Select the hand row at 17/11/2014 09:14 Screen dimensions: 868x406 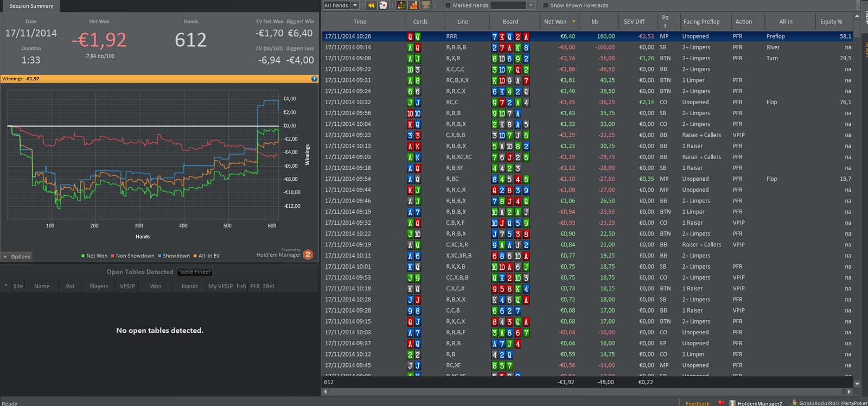(x=588, y=47)
